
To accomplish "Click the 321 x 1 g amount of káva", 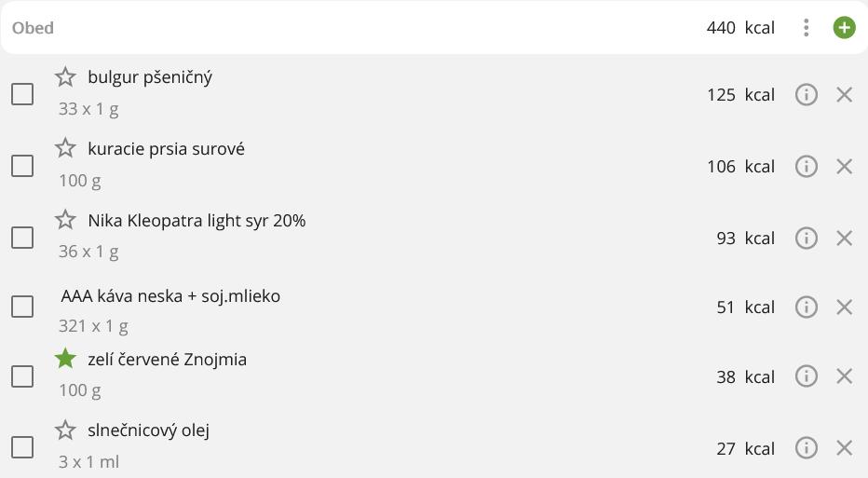I will (x=93, y=326).
